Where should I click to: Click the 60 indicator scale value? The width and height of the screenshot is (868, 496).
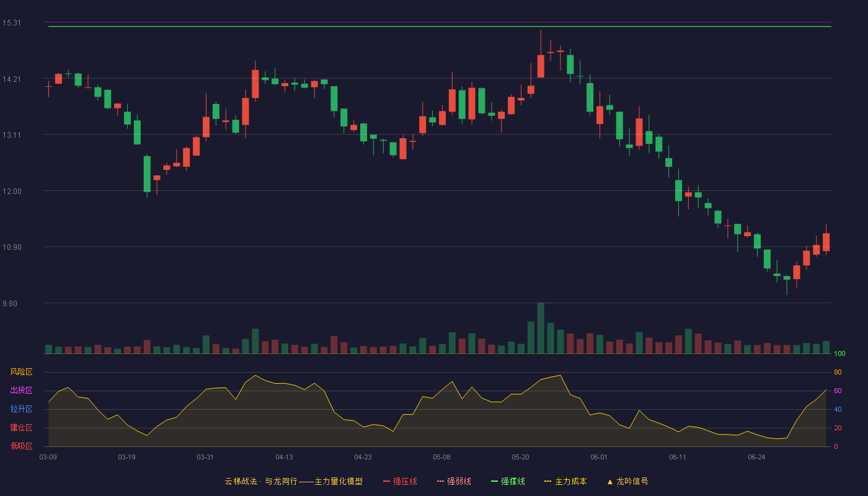(x=838, y=391)
